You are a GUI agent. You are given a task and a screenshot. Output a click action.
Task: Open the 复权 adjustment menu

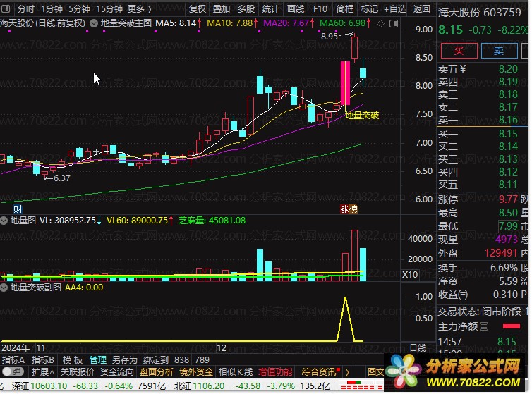[198, 9]
